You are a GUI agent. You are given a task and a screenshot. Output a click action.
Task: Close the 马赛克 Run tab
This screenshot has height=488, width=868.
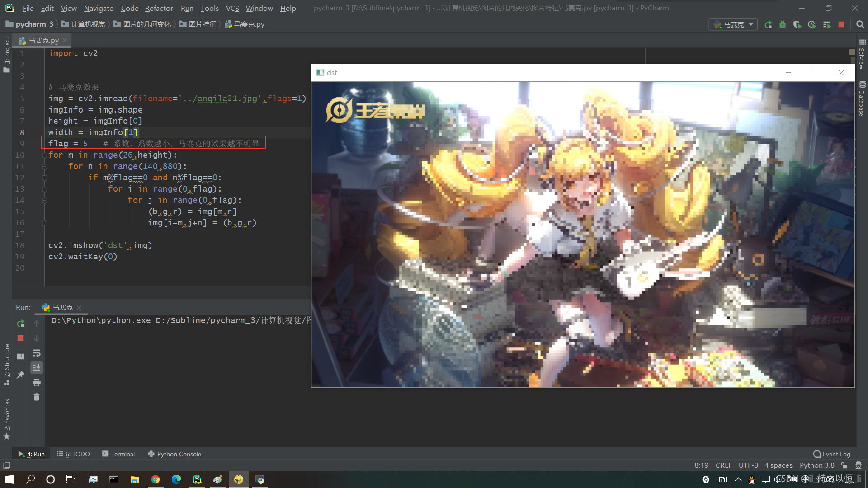[79, 308]
